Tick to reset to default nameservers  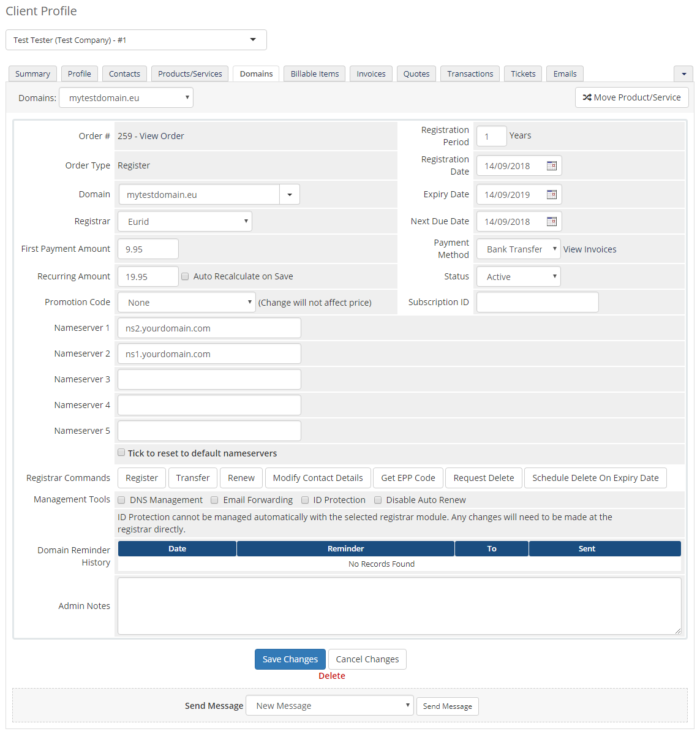pyautogui.click(x=121, y=452)
